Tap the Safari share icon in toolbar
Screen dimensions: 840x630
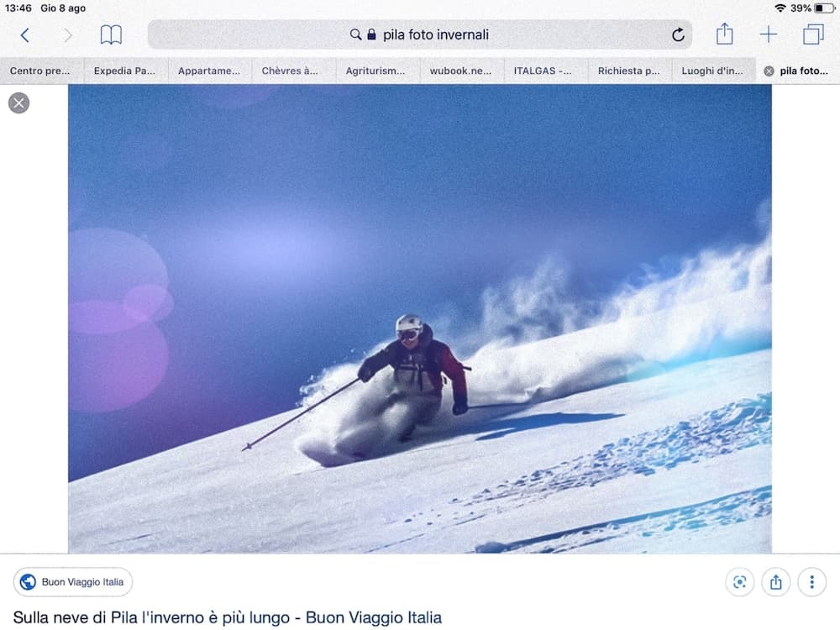(x=724, y=34)
